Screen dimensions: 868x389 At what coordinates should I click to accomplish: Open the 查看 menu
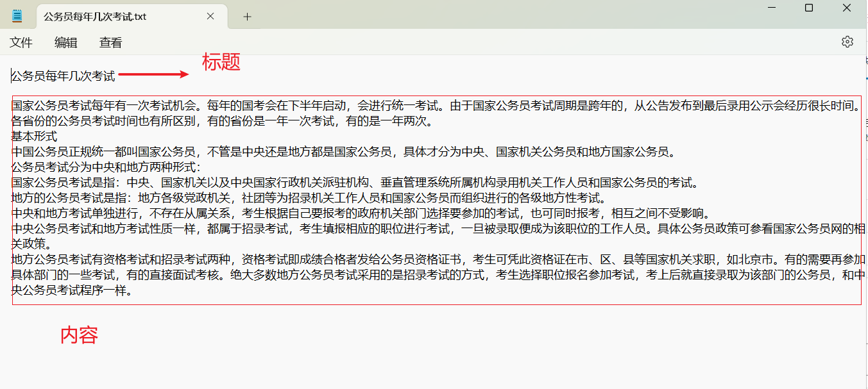tap(111, 43)
